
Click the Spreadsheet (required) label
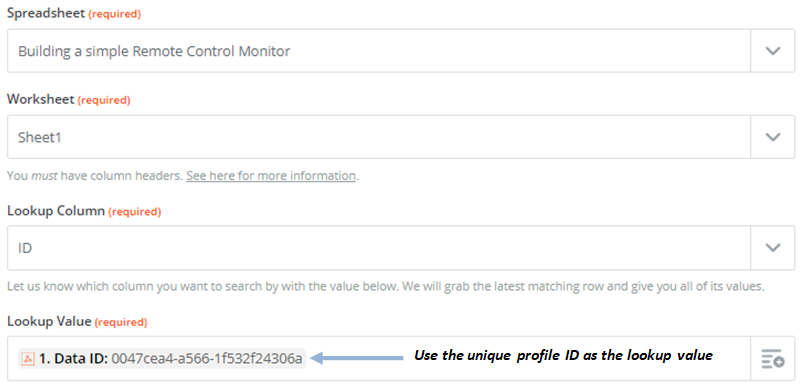[x=74, y=13]
